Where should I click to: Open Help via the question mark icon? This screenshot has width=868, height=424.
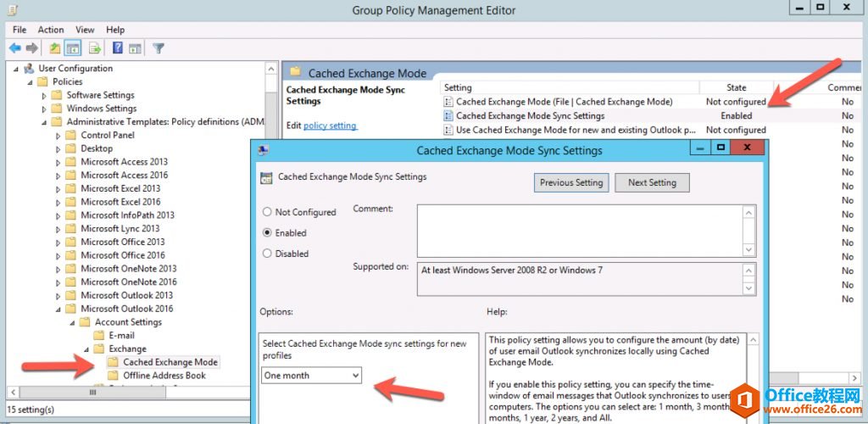(x=118, y=47)
